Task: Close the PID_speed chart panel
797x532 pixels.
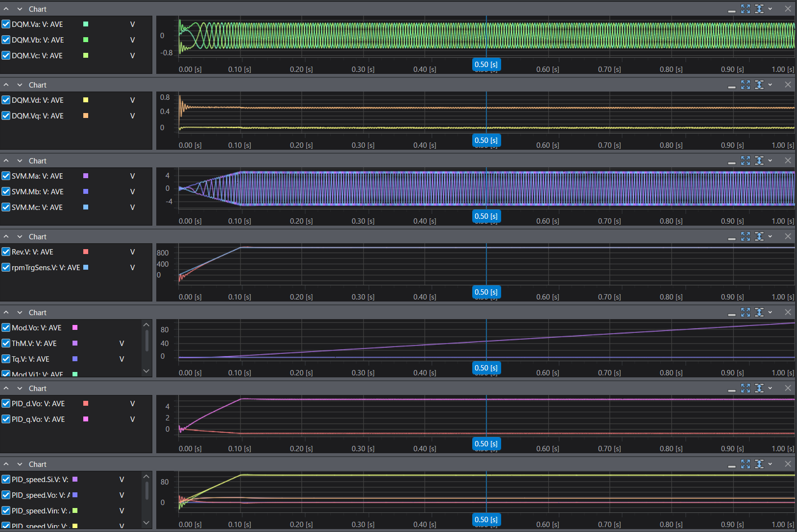Action: pyautogui.click(x=788, y=464)
